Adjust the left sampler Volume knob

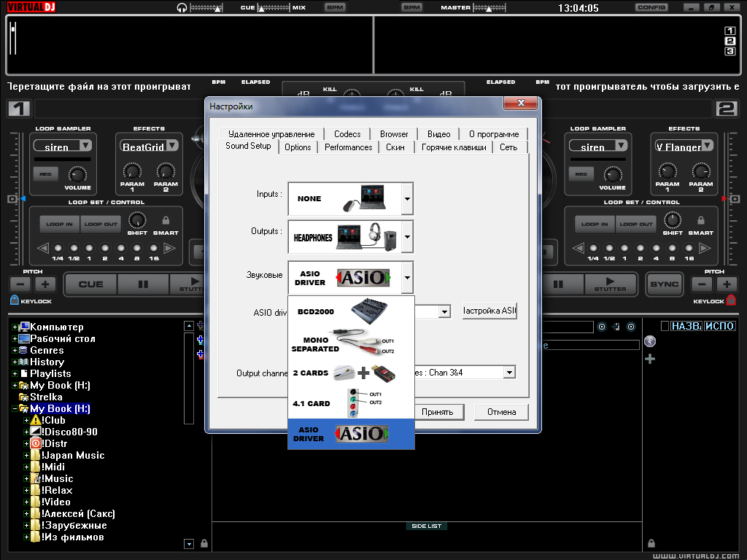77,173
